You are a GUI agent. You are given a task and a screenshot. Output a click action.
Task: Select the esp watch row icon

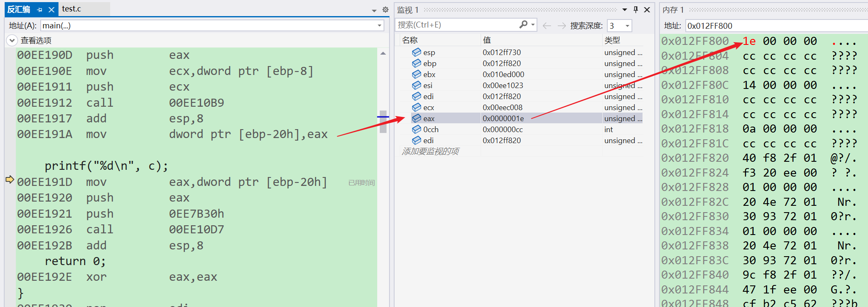(x=417, y=52)
